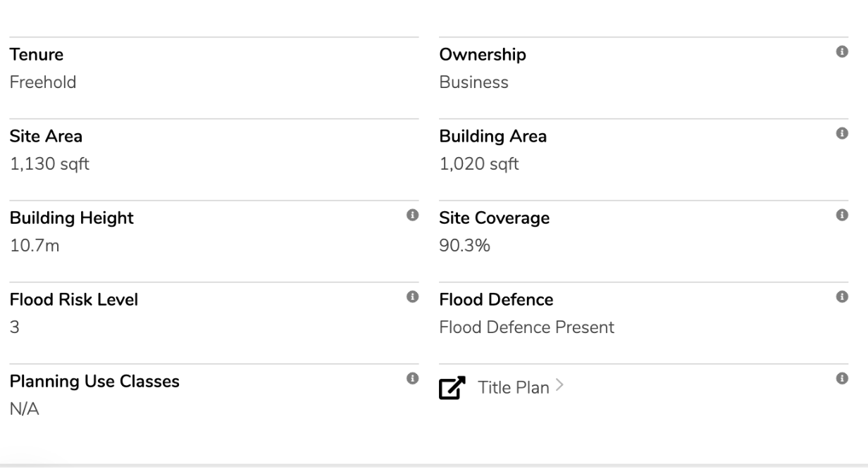This screenshot has height=476, width=868.
Task: Select the Freehold tenure value
Action: click(x=43, y=82)
